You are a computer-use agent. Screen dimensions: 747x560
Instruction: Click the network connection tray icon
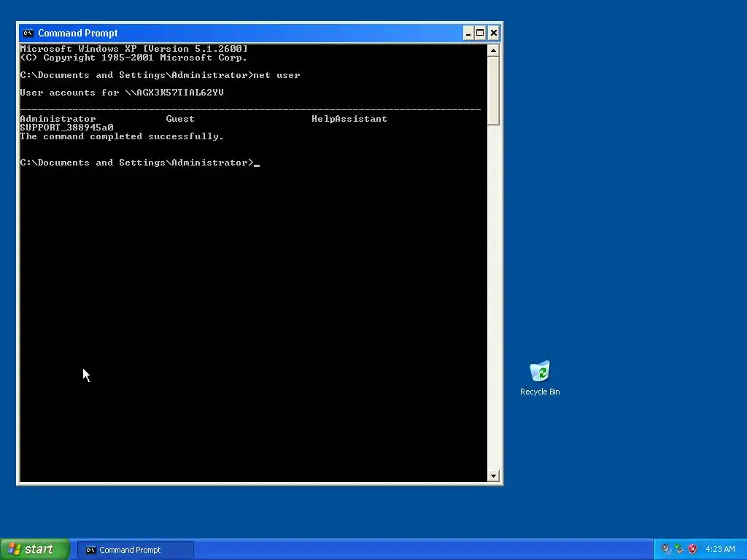coord(679,549)
